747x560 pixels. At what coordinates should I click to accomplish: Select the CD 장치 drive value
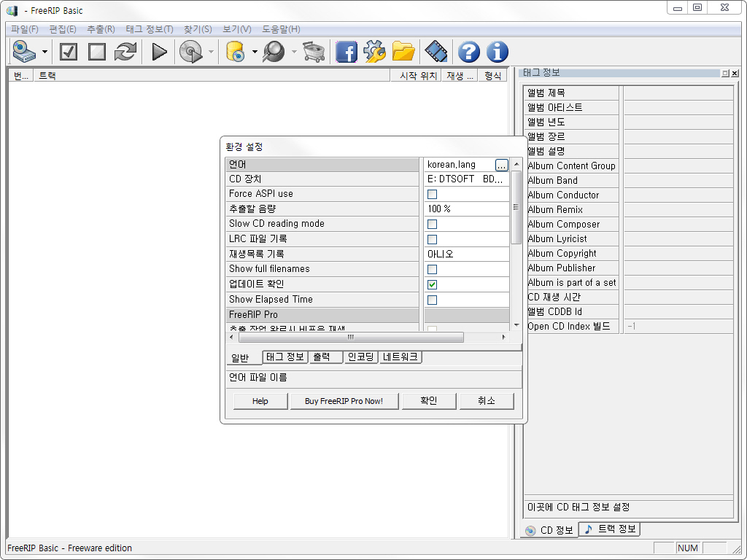466,179
